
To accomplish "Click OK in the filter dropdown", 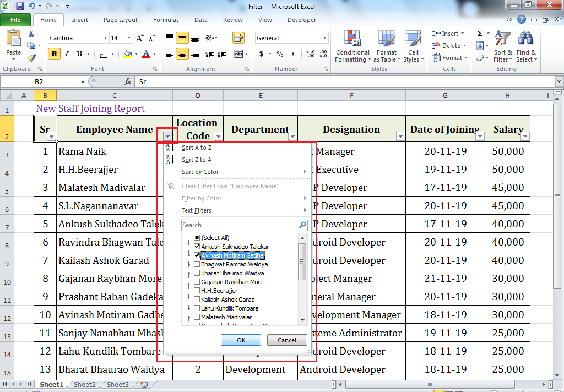I will coord(241,340).
